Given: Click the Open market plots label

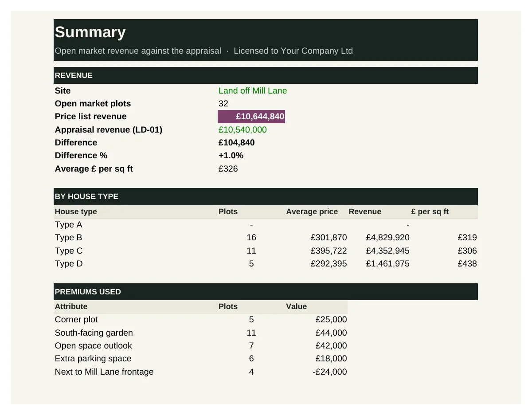Looking at the screenshot, I should pyautogui.click(x=93, y=104).
